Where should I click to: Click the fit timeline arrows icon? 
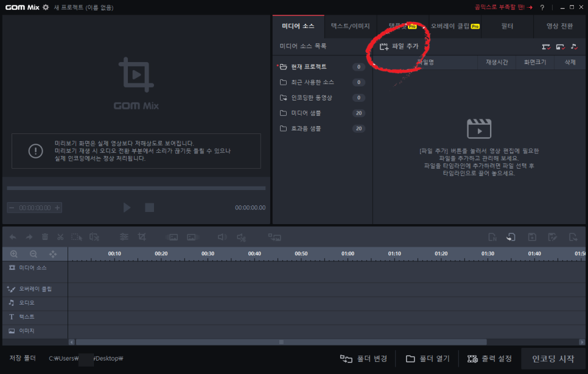(x=53, y=254)
